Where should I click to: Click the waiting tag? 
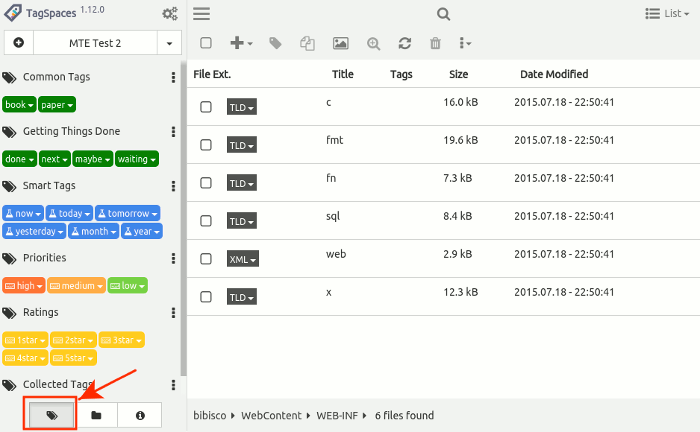[x=137, y=159]
